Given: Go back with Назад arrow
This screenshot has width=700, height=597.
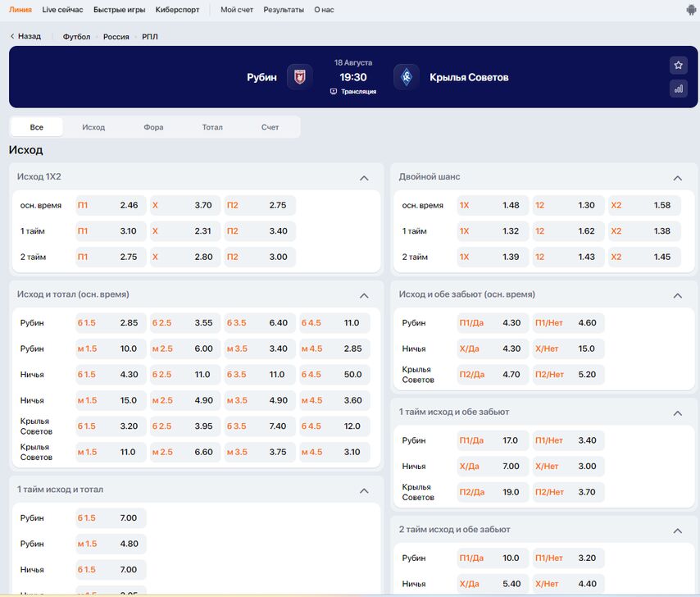Looking at the screenshot, I should tap(25, 36).
